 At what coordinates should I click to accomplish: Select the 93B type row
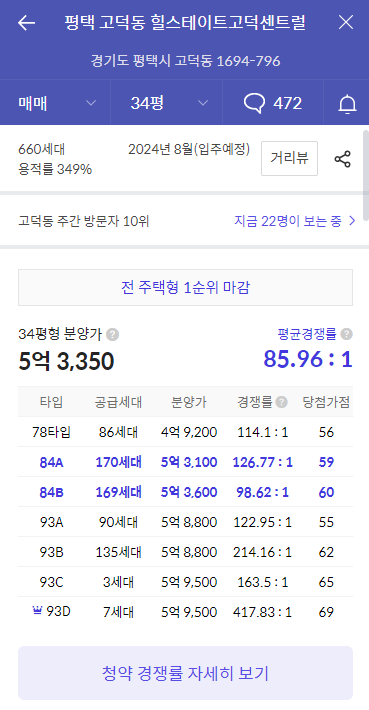[185, 552]
